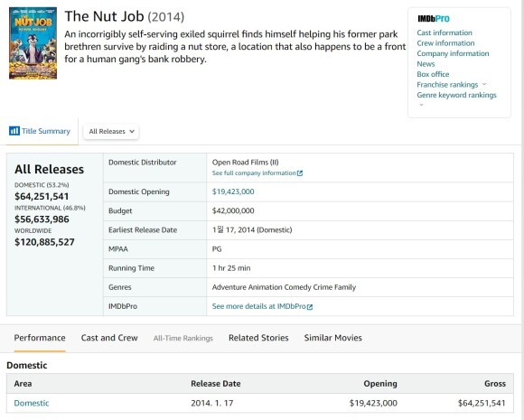Click the Title Summary bar chart icon
Image resolution: width=524 pixels, height=420 pixels.
tap(14, 131)
